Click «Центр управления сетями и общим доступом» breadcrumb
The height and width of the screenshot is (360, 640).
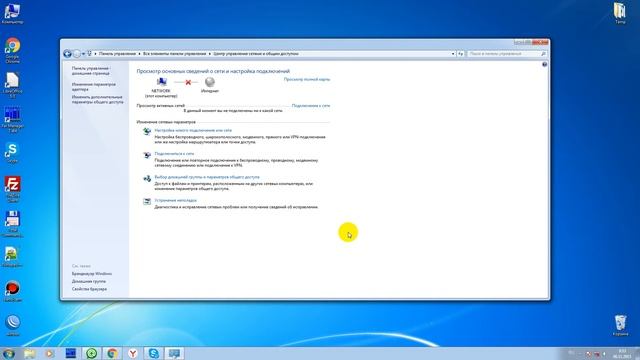point(256,54)
